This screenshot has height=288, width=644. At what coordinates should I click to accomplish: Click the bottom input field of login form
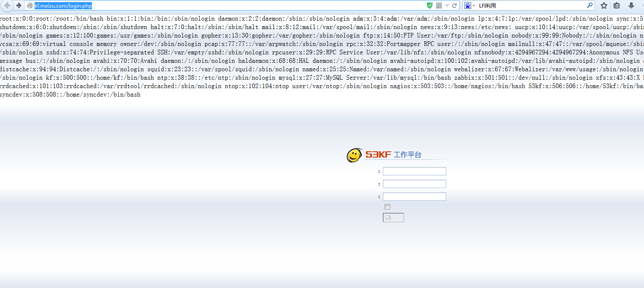coord(415,196)
